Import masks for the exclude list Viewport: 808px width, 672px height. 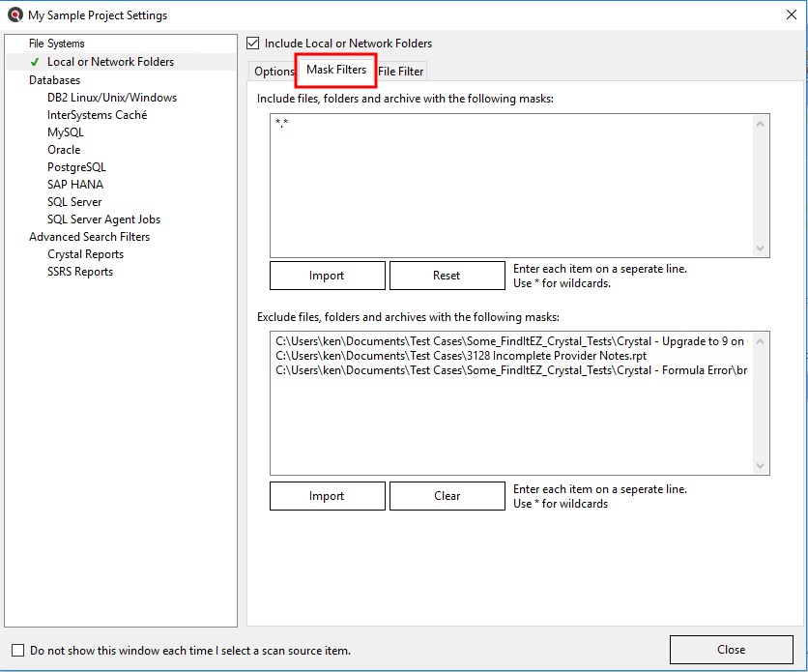(327, 496)
